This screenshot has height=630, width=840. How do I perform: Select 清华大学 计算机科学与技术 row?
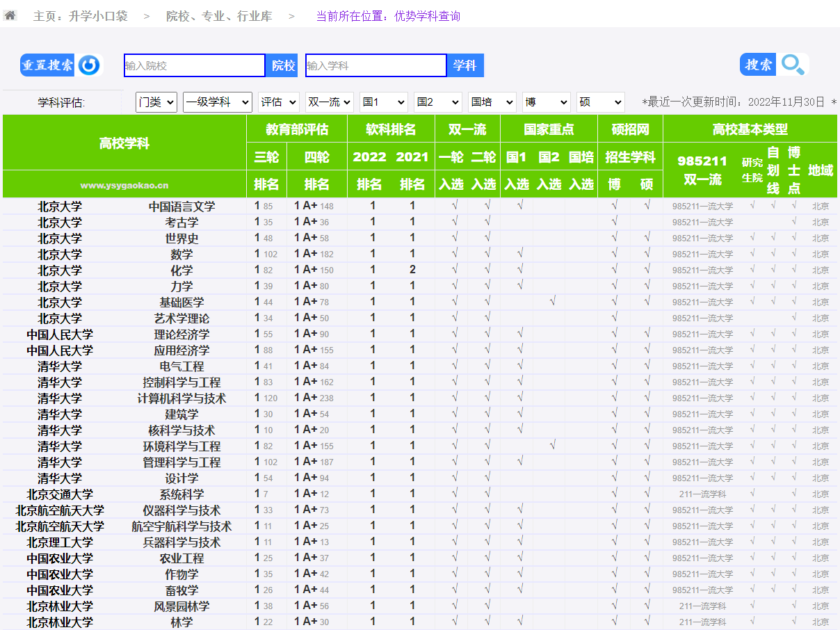tap(181, 398)
